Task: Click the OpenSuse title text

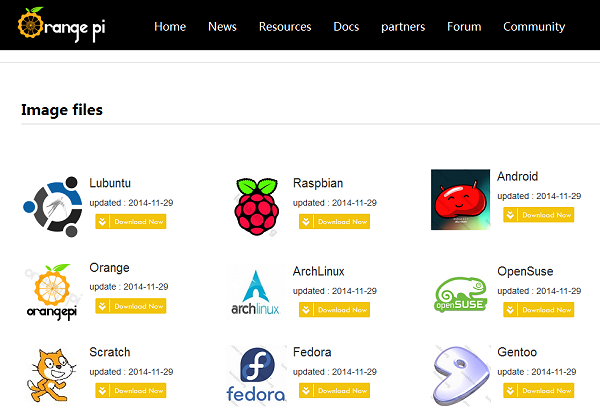Action: pyautogui.click(x=525, y=272)
